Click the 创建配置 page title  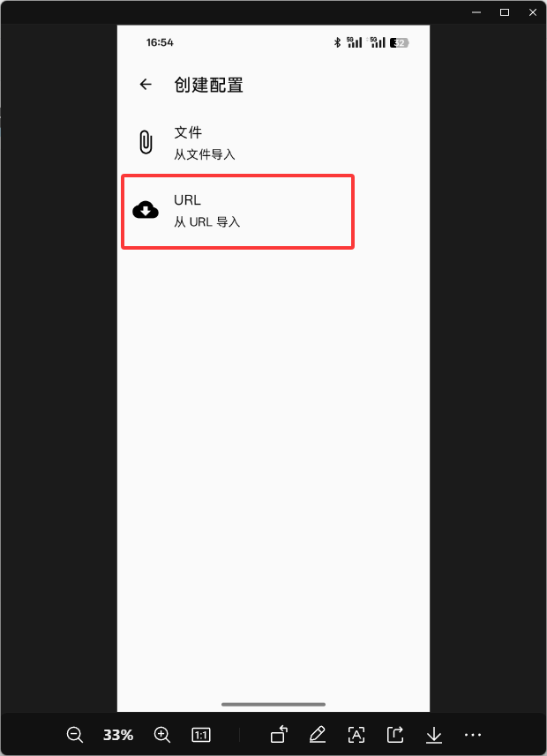(x=208, y=85)
